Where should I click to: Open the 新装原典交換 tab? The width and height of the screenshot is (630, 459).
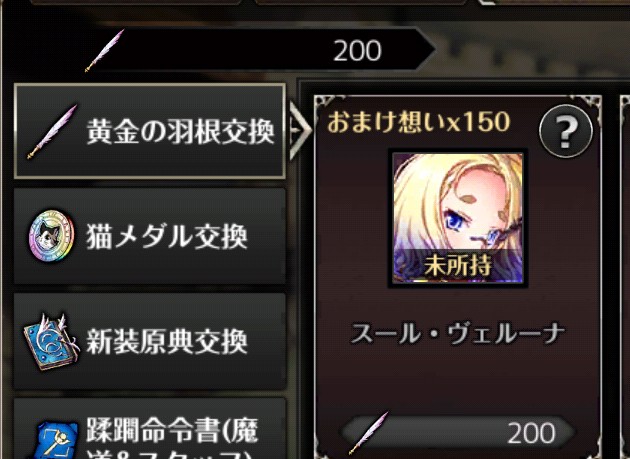tap(150, 341)
